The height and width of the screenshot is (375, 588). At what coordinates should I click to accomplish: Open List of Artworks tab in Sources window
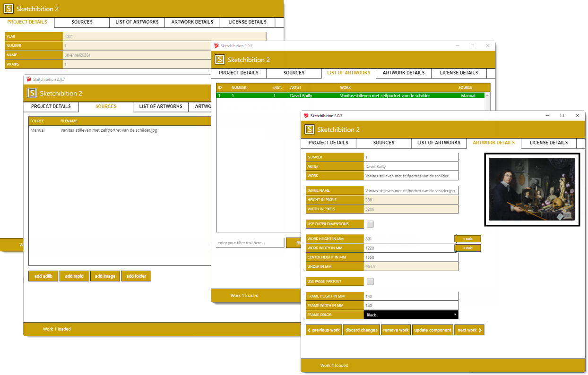pyautogui.click(x=161, y=106)
